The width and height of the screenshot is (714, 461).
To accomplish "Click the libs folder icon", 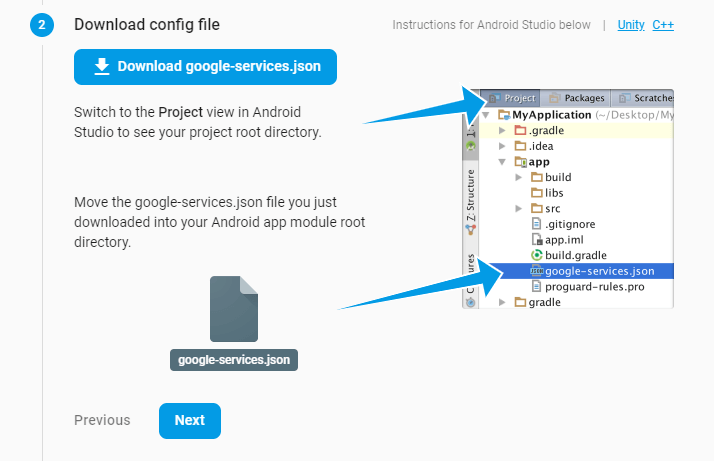I will point(536,192).
